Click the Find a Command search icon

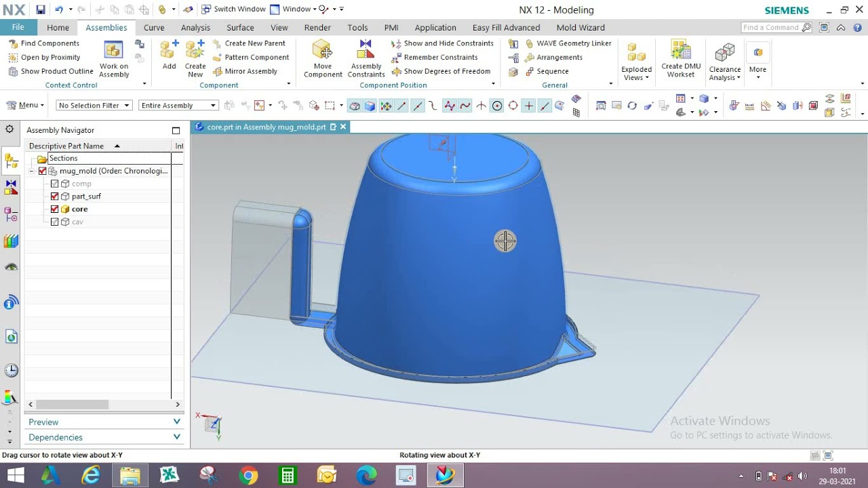(806, 28)
